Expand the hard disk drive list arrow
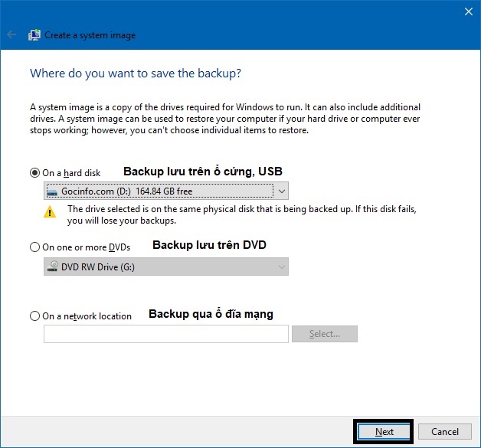This screenshot has width=481, height=448. [x=281, y=191]
